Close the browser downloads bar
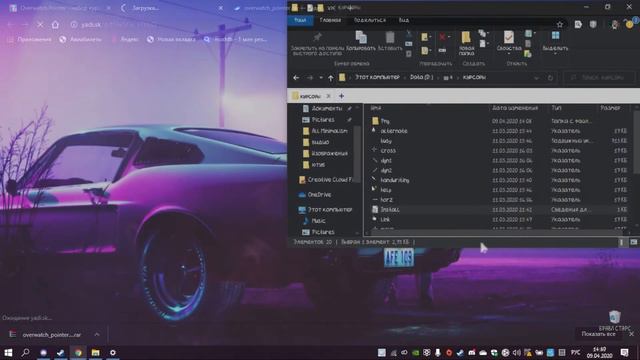Screen dimensions: 640x360 coord(632,334)
